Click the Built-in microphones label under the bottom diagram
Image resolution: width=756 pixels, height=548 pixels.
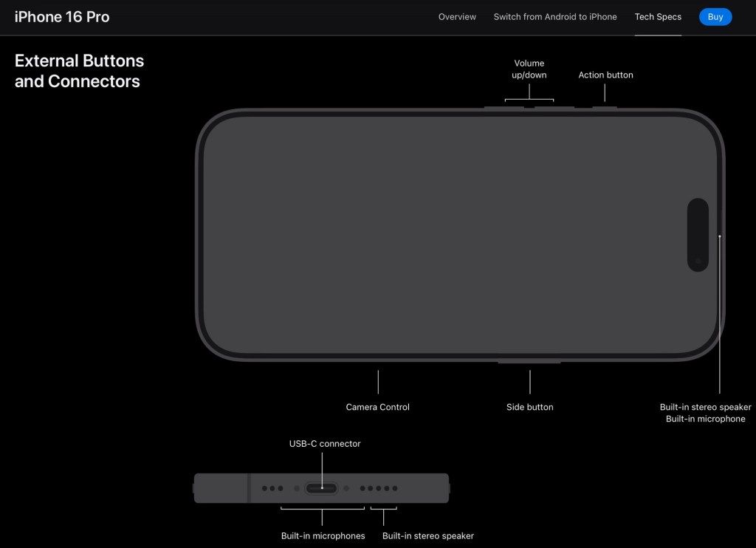point(323,535)
